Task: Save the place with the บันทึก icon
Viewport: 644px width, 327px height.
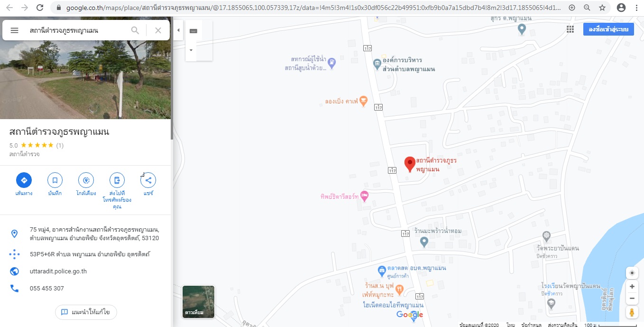Action: pos(55,180)
